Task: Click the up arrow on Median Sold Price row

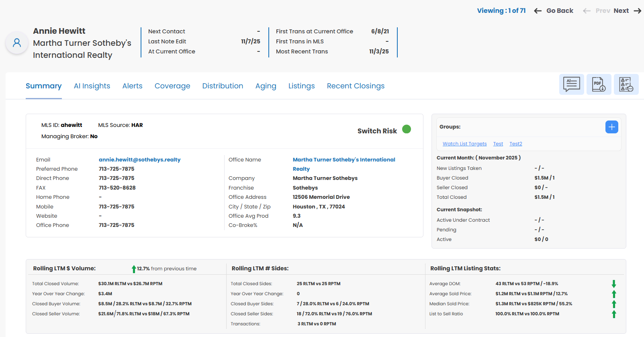Action: coord(614,304)
